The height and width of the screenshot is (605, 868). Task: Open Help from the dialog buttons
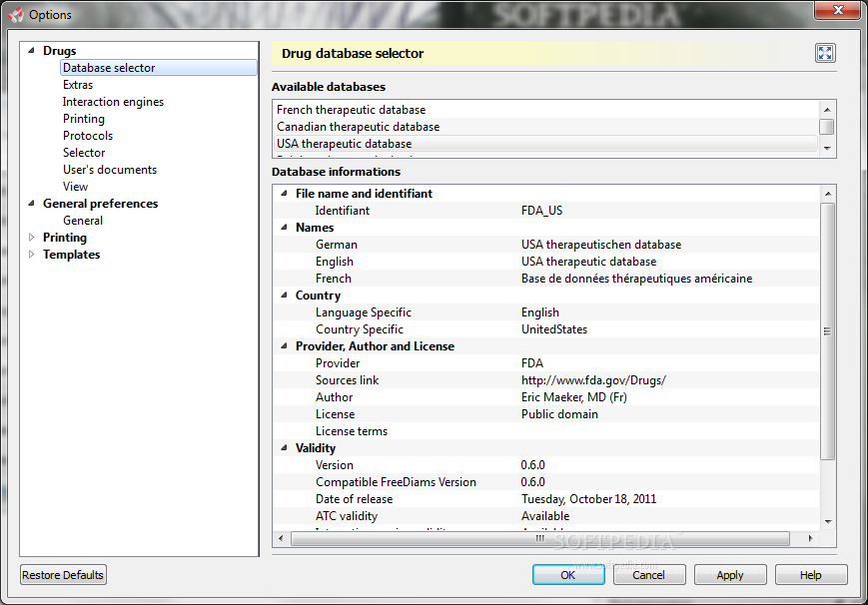click(811, 575)
